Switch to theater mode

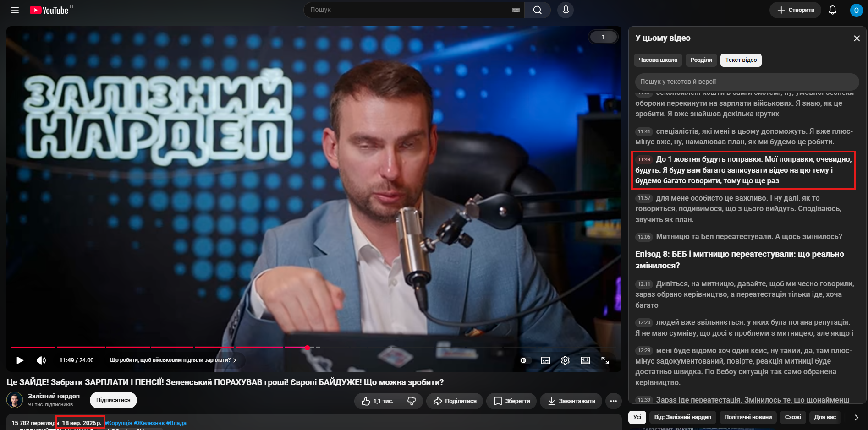585,360
